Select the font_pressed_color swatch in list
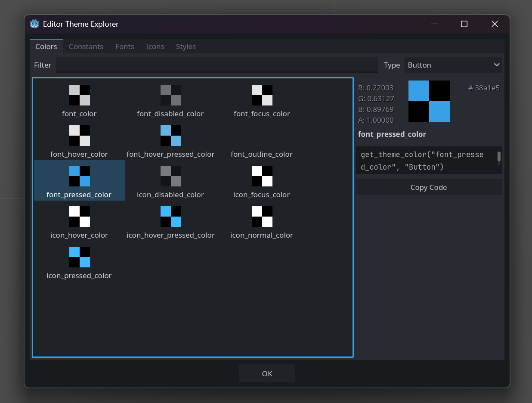 click(x=80, y=176)
